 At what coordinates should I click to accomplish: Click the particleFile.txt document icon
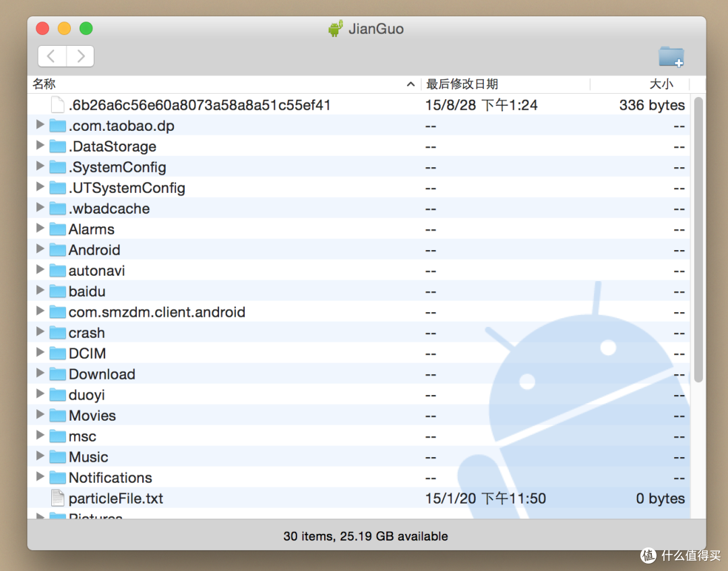tap(57, 498)
